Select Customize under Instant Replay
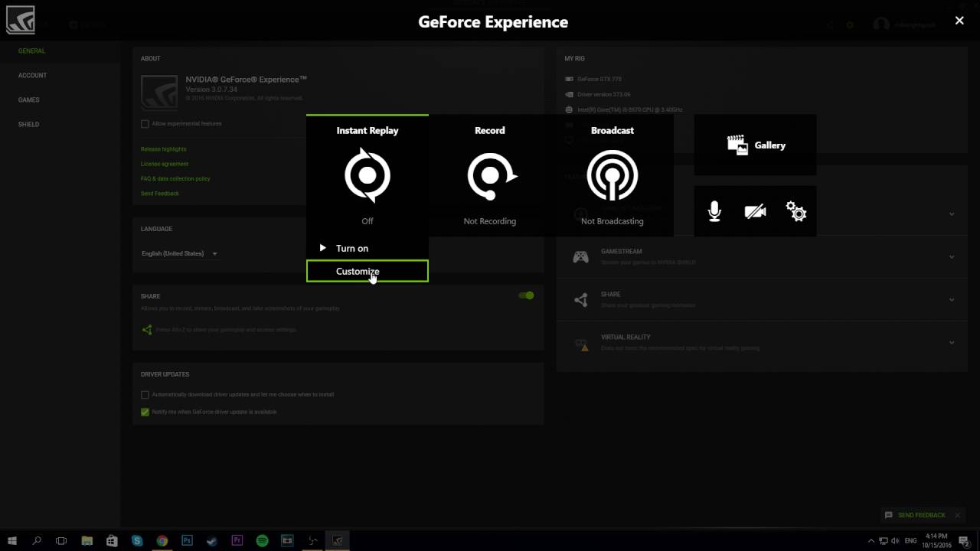The height and width of the screenshot is (551, 980). [367, 271]
